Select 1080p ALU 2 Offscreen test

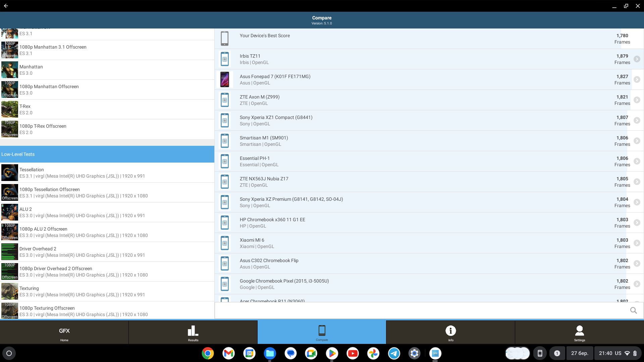pyautogui.click(x=107, y=232)
